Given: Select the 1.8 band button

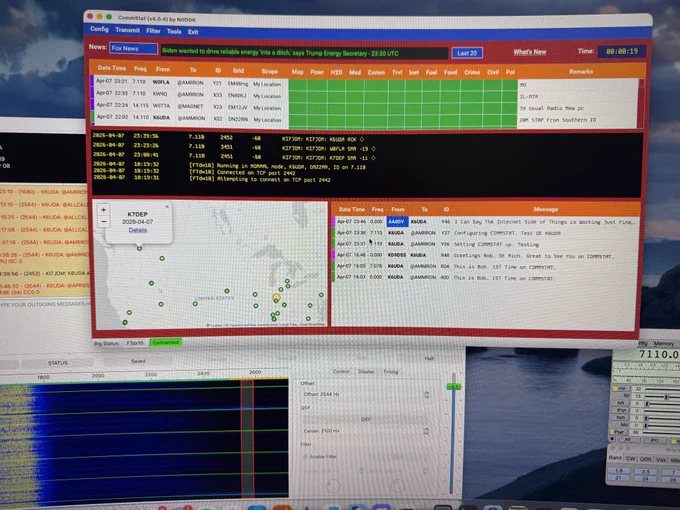Looking at the screenshot, I should (619, 471).
